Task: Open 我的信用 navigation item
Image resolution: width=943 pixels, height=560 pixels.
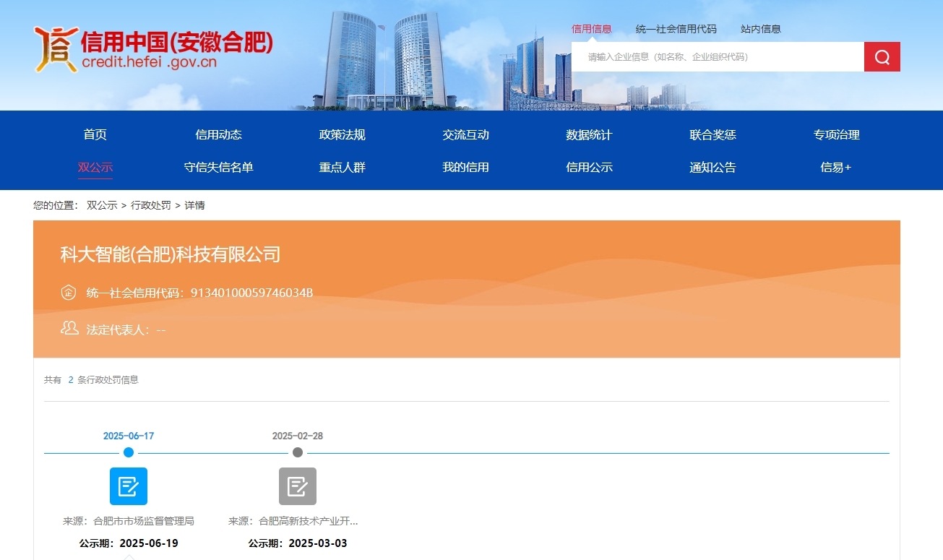Action: (466, 168)
